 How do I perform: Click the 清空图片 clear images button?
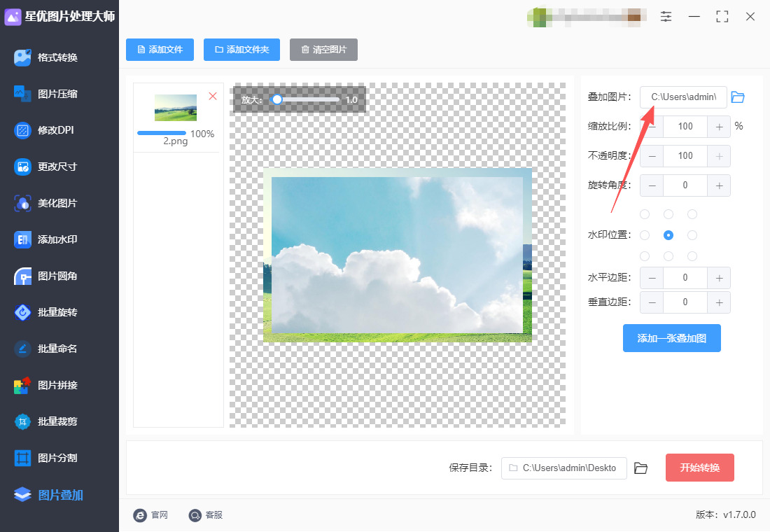pos(323,50)
